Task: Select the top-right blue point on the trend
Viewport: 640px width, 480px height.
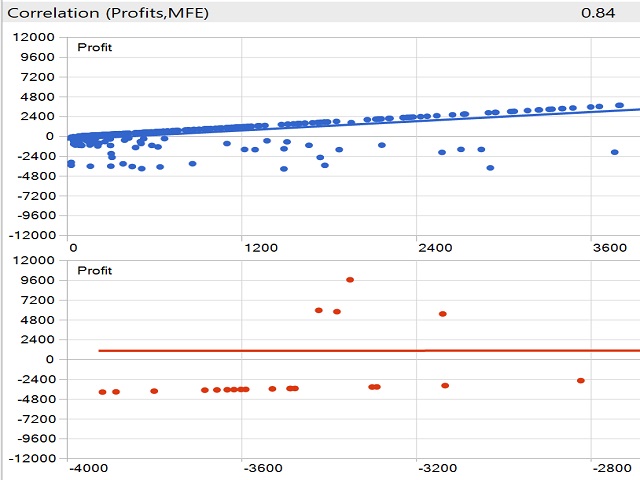Action: coord(619,105)
